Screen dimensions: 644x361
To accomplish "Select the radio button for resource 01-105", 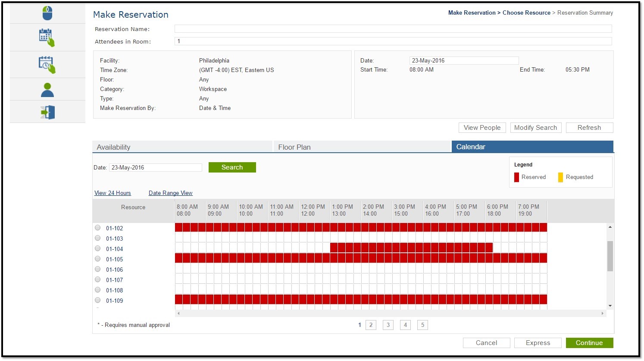I will (x=98, y=259).
